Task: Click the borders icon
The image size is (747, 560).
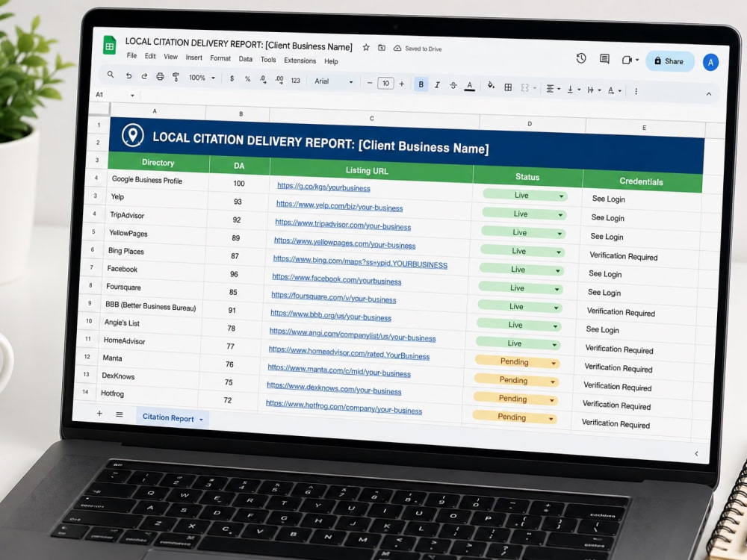Action: (x=508, y=87)
